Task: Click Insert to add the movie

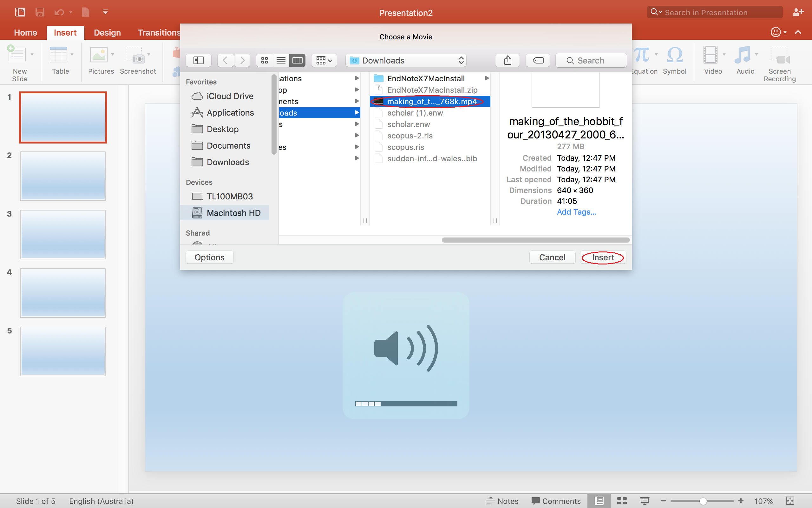Action: 603,257
